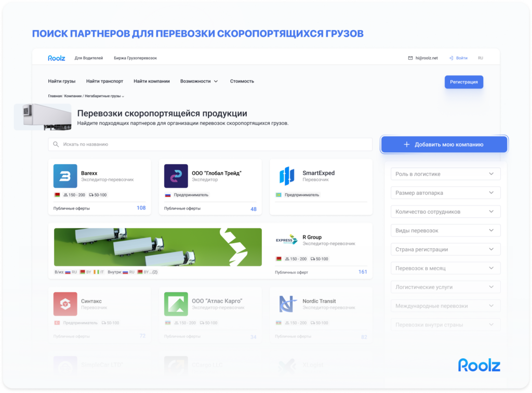The image size is (532, 393).
Task: Click the Регистрация button
Action: pos(463,82)
